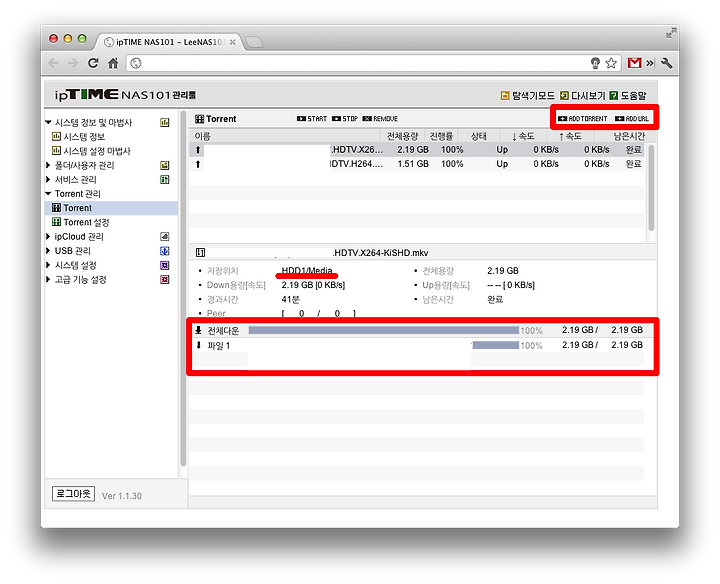
Task: Sort by 진행률 column header
Action: (x=441, y=136)
